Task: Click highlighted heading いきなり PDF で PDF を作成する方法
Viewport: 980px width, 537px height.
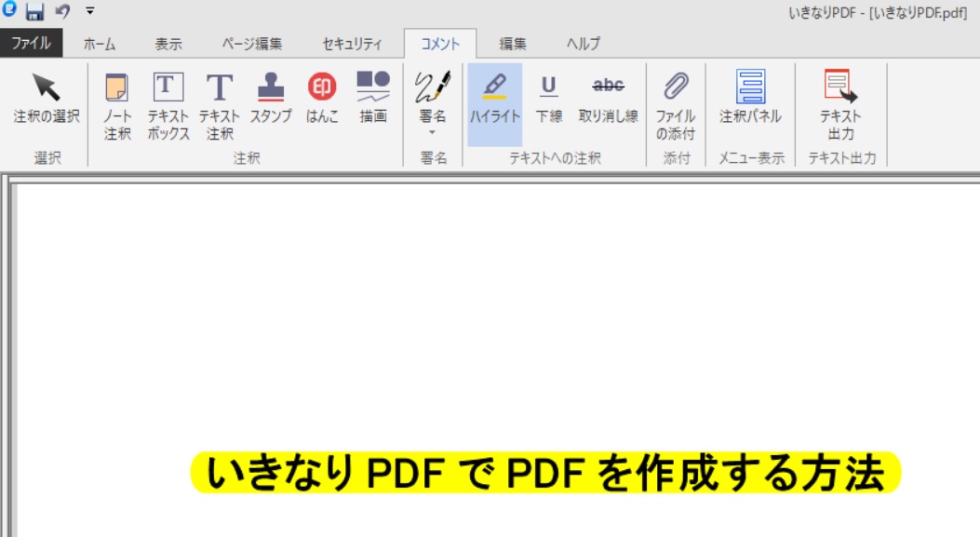Action: pyautogui.click(x=545, y=473)
